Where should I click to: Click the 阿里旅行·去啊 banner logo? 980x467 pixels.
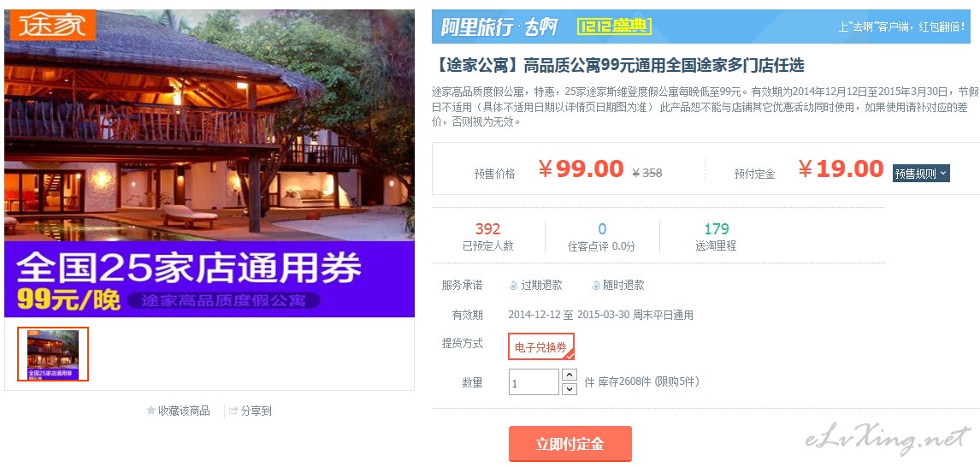point(500,27)
